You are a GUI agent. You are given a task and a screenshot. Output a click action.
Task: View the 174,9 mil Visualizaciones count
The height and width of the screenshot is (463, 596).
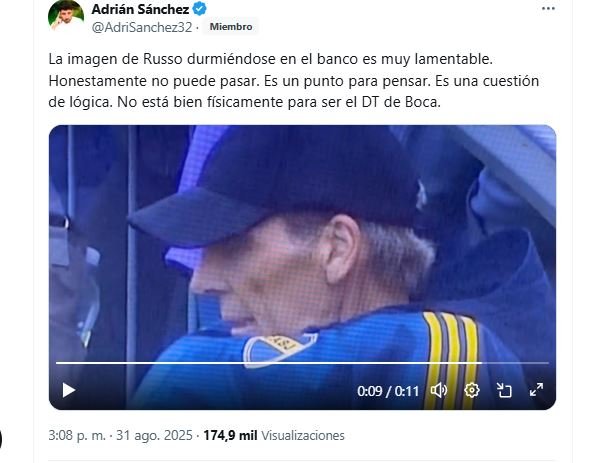coord(274,435)
